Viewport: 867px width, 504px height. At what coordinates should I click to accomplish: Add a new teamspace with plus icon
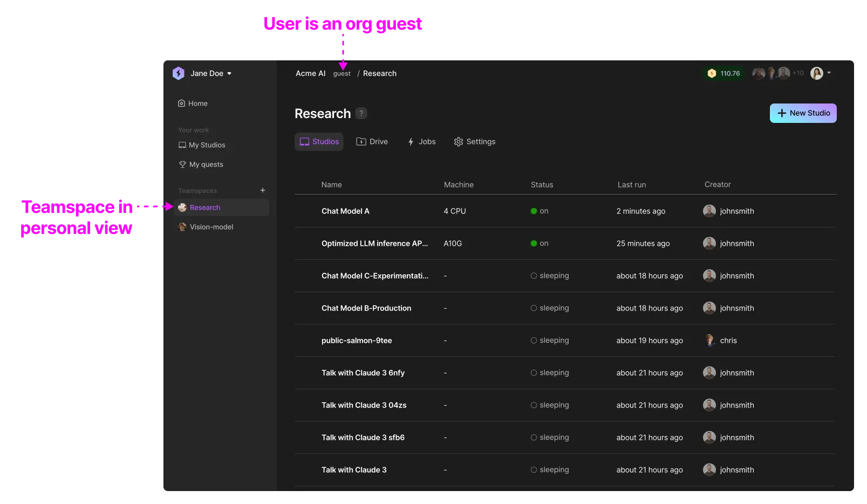point(263,190)
